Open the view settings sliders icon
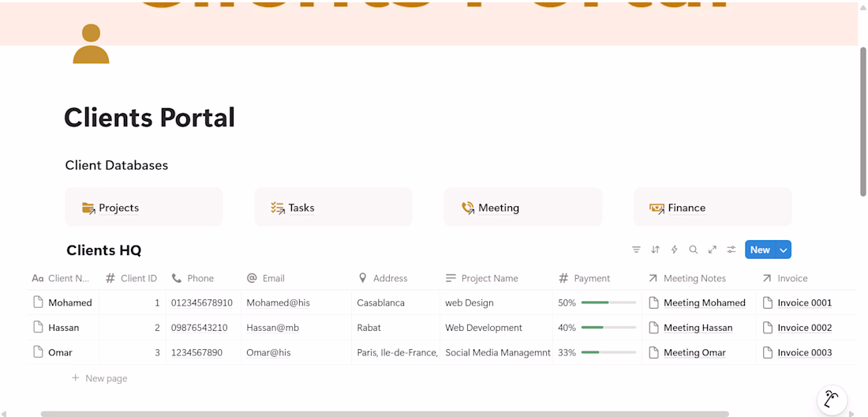The image size is (868, 417). click(731, 250)
